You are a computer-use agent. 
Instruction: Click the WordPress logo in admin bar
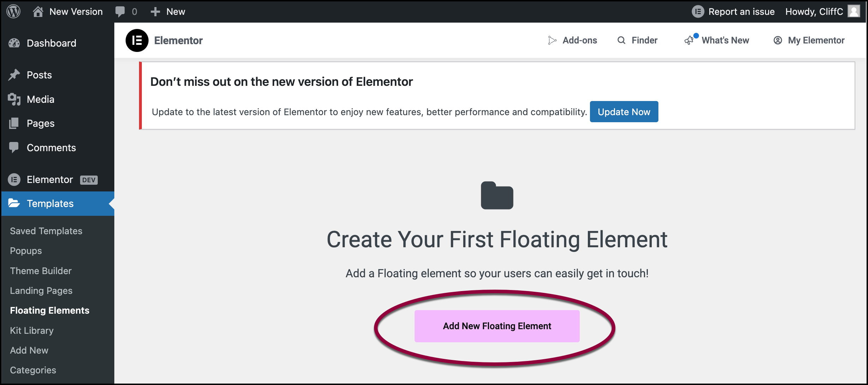click(13, 11)
